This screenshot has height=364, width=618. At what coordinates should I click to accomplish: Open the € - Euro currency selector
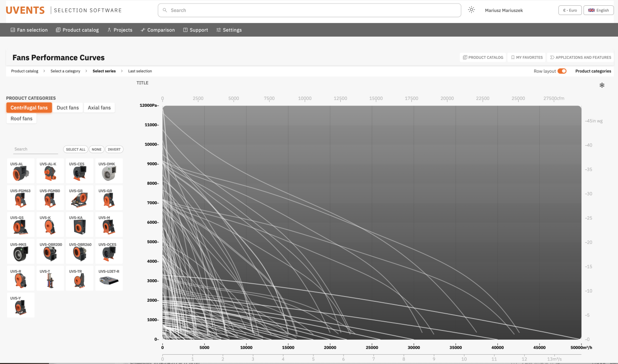click(x=570, y=10)
